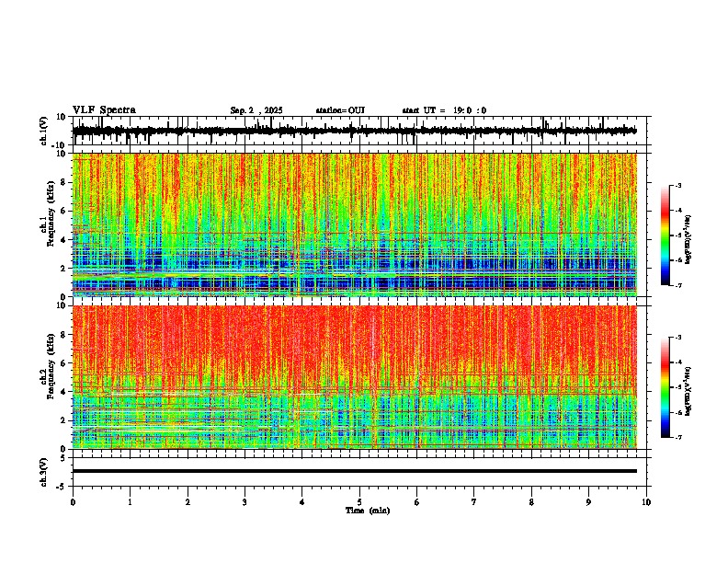Select the "ch.1(V)" axis label
Viewport: 728px width, 563px height.
[44, 131]
